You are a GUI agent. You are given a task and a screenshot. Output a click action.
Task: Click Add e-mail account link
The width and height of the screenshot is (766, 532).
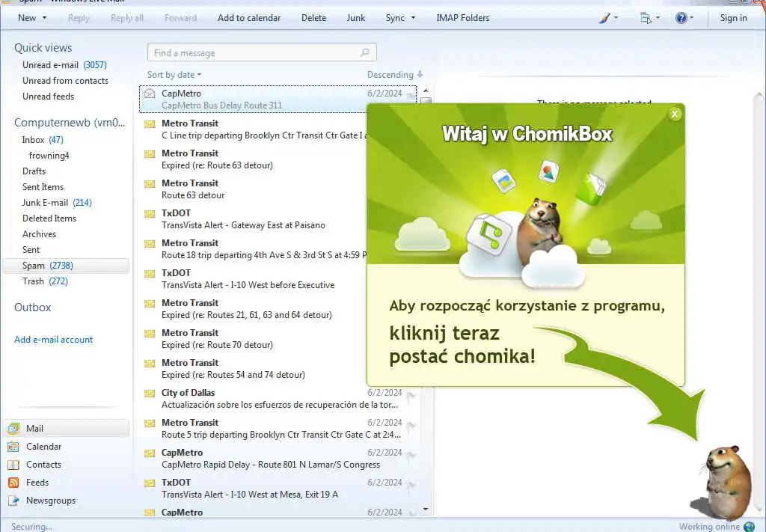pyautogui.click(x=54, y=340)
